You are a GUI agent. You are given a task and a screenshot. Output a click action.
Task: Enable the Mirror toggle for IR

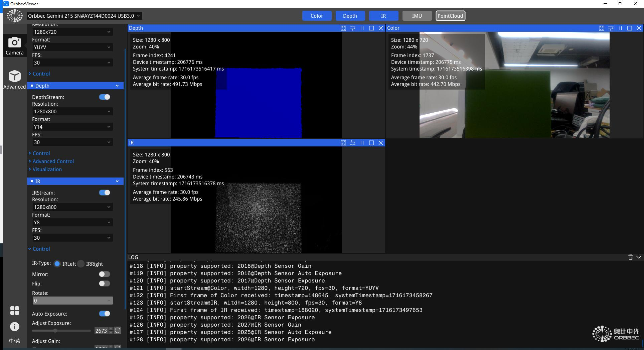pyautogui.click(x=104, y=274)
